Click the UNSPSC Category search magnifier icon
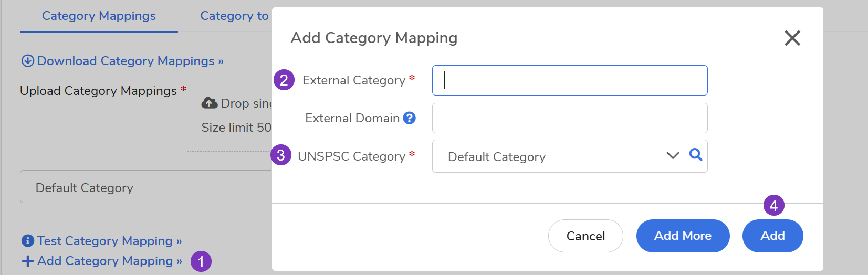 pos(696,155)
